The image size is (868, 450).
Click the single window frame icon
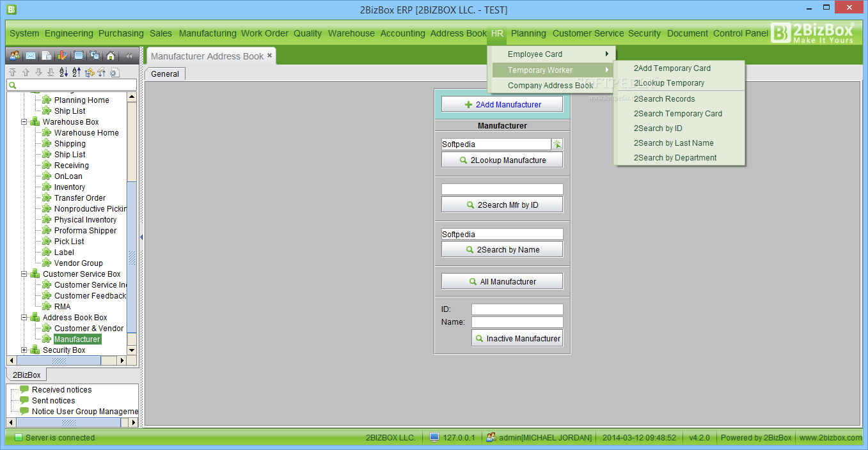79,56
